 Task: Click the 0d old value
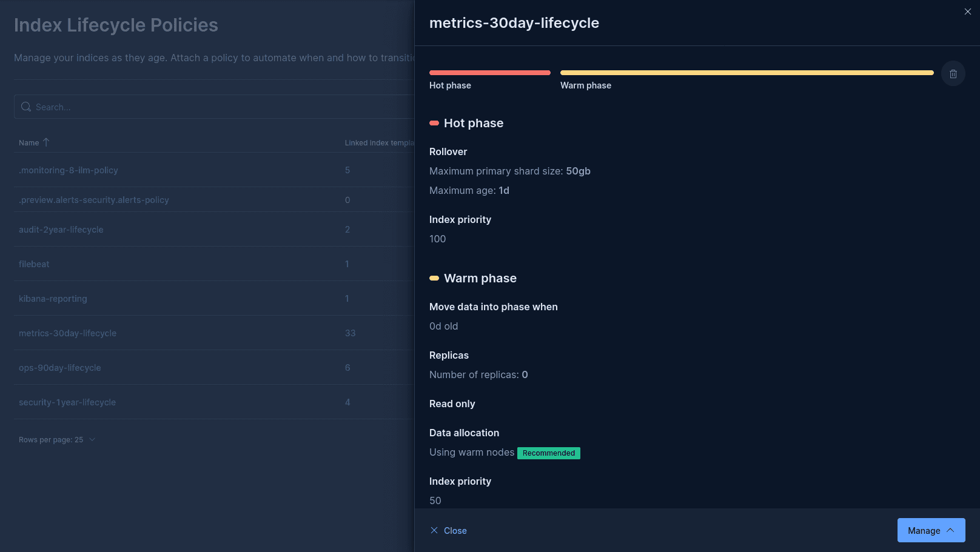point(444,326)
